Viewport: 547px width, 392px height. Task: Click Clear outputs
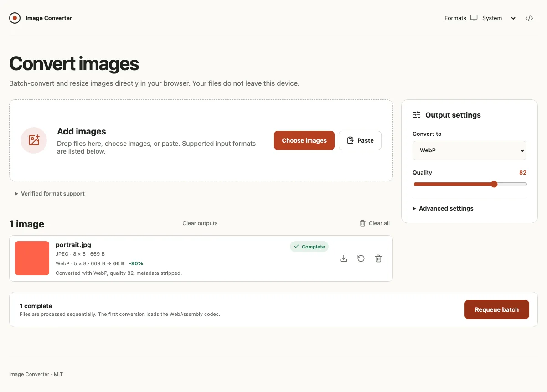click(x=200, y=223)
